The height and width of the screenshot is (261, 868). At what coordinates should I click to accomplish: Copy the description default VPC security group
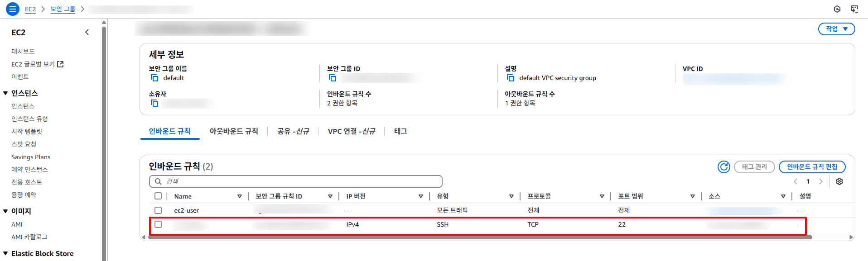[x=511, y=78]
